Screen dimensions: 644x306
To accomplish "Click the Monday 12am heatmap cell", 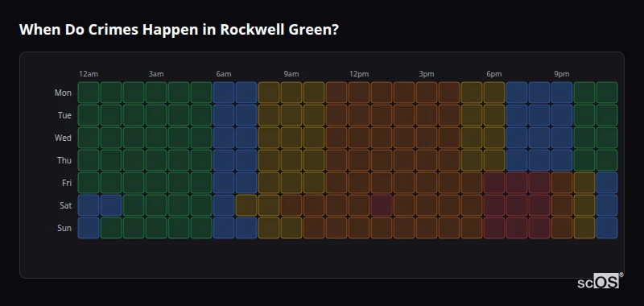I will click(89, 93).
